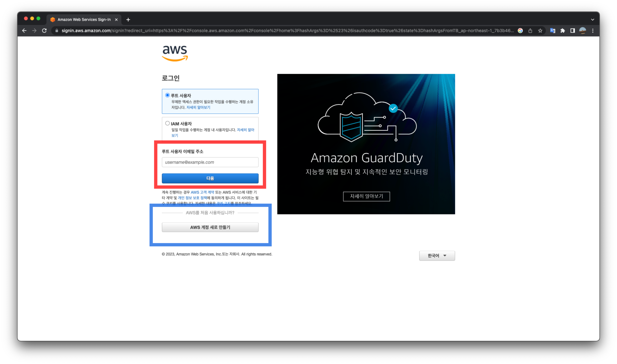Click the root user email input field

(x=210, y=162)
